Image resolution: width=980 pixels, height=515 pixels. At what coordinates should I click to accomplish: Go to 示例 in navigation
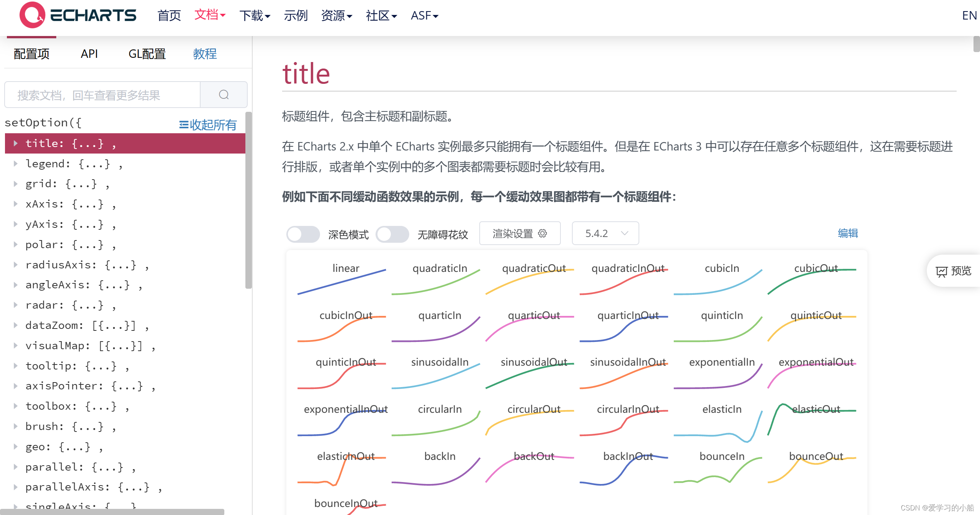(296, 16)
